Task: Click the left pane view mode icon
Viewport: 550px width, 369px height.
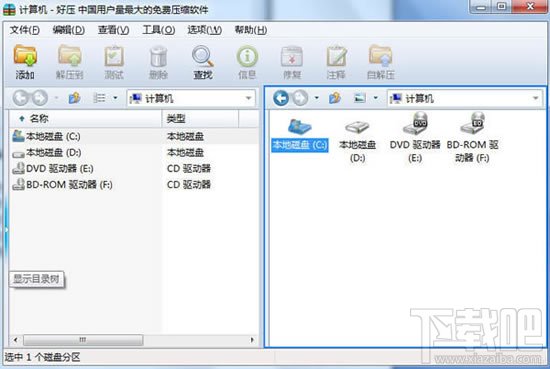Action: pyautogui.click(x=99, y=98)
